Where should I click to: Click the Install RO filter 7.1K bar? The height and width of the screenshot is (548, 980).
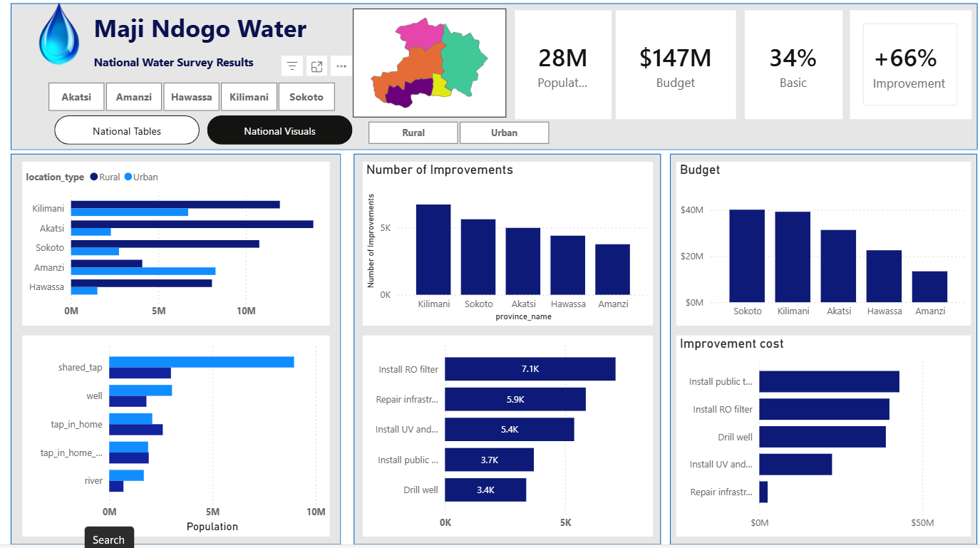pyautogui.click(x=530, y=369)
